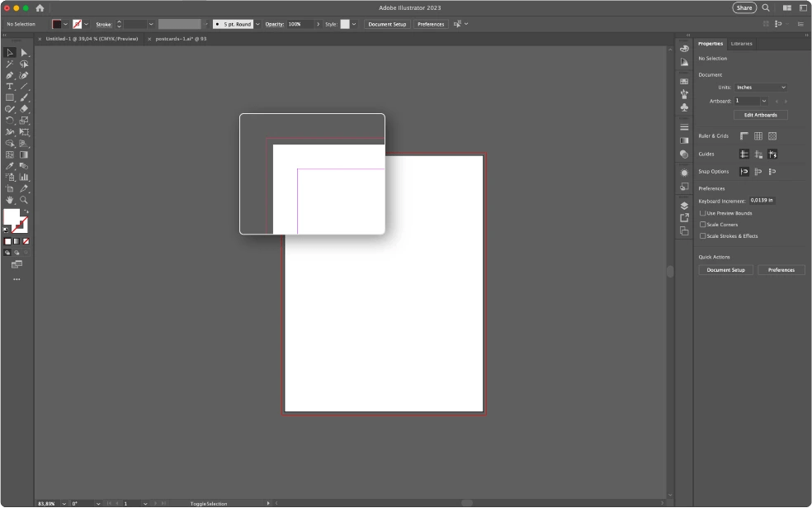Screen dimensions: 812x508
Task: Choose the Pen tool
Action: pos(10,74)
